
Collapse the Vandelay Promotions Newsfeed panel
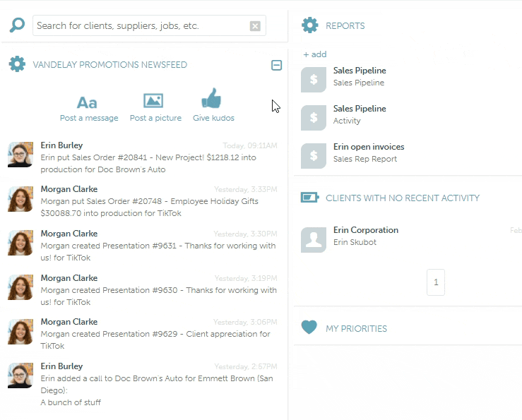click(x=276, y=65)
